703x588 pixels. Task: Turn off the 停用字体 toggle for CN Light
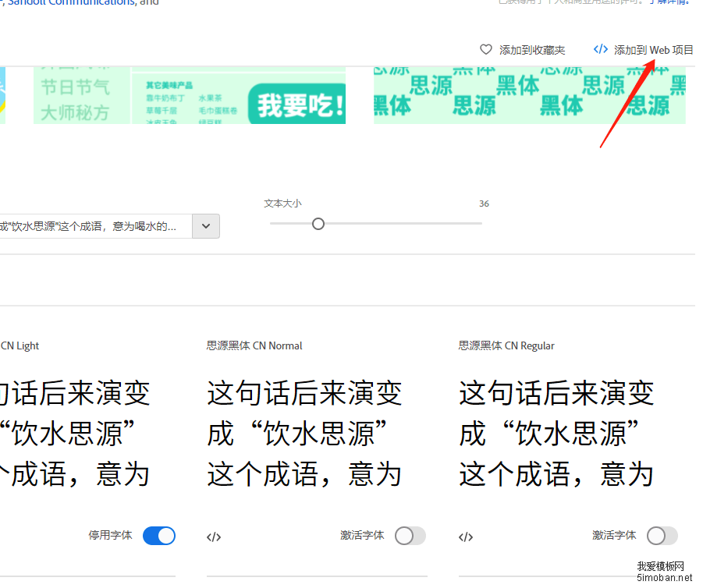159,536
